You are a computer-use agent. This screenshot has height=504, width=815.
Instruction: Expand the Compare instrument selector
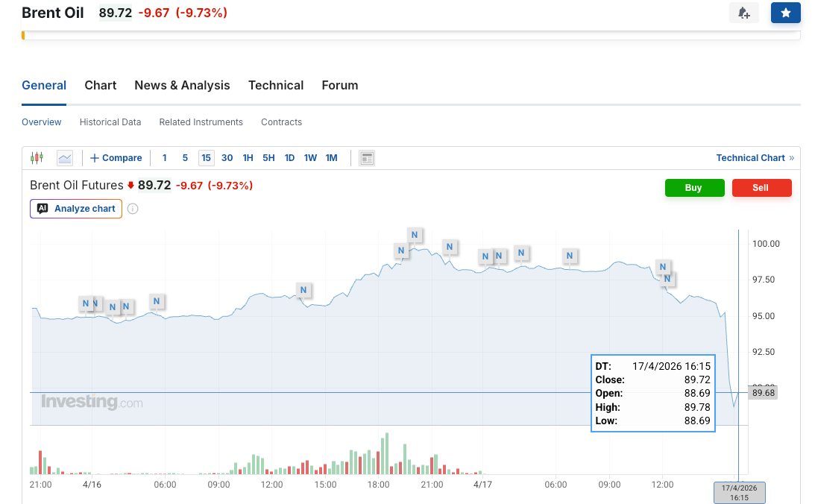click(x=116, y=158)
